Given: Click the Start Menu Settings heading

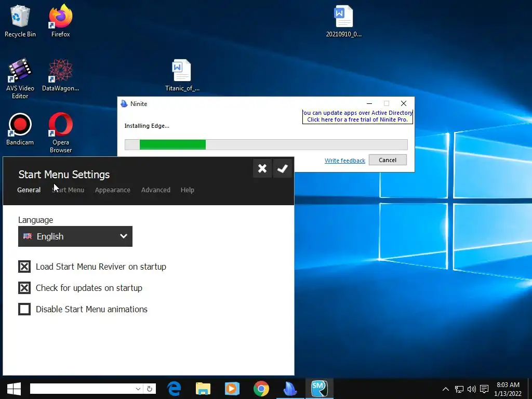Looking at the screenshot, I should click(x=64, y=175).
